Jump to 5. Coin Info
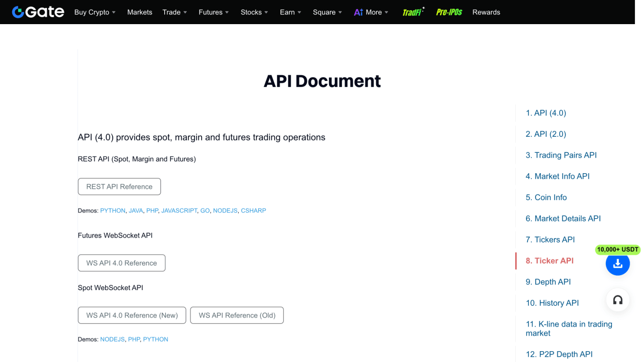 pyautogui.click(x=546, y=197)
